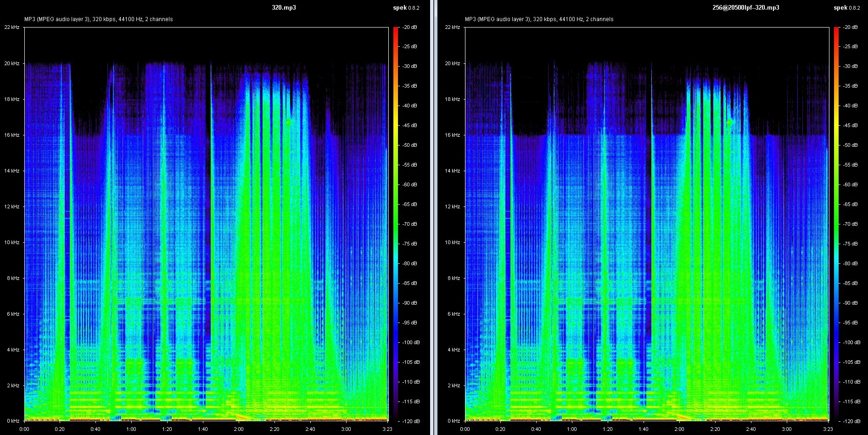Click the -20 dB label in 320.mp3 window
The image size is (868, 435).
click(409, 27)
